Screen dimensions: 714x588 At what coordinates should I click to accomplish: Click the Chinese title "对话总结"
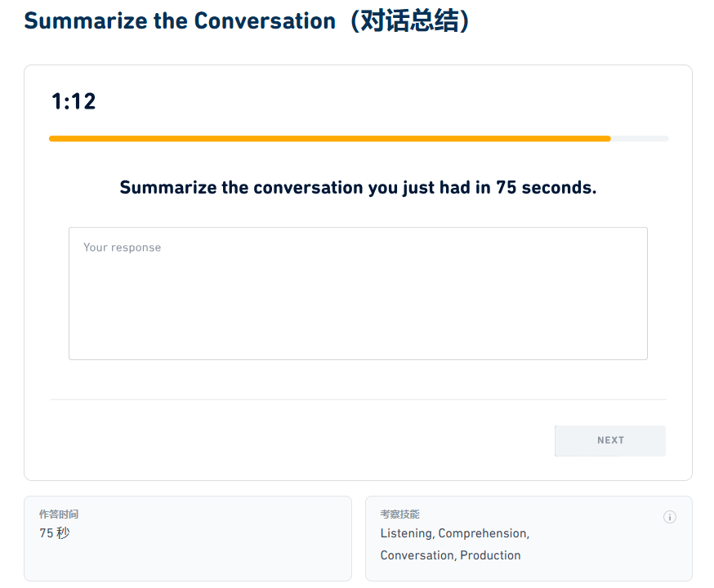pyautogui.click(x=410, y=21)
